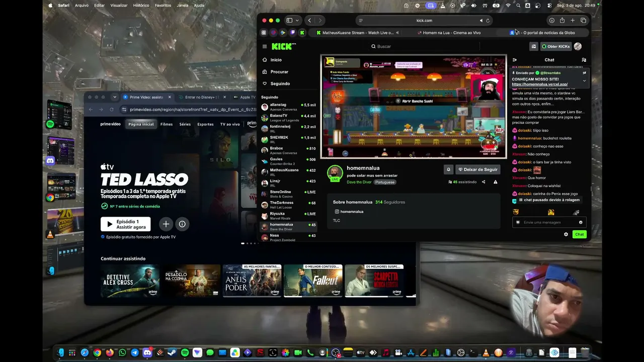This screenshot has width=644, height=362.
Task: Open the Dave the Diver category link
Action: [358, 182]
